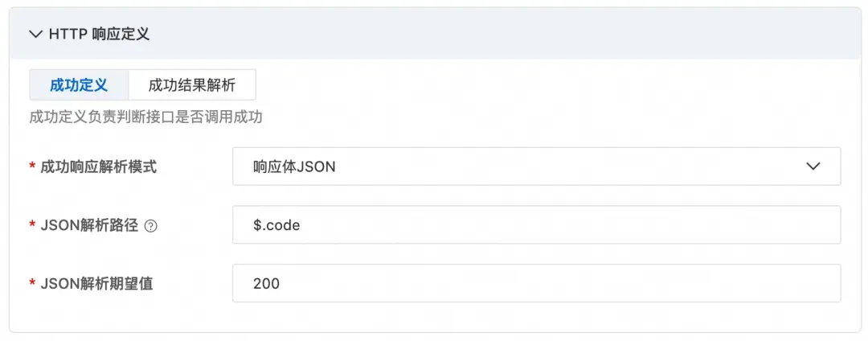
Task: Click the 成功定义负责判断接口是否调用成功 description text
Action: pos(145,117)
